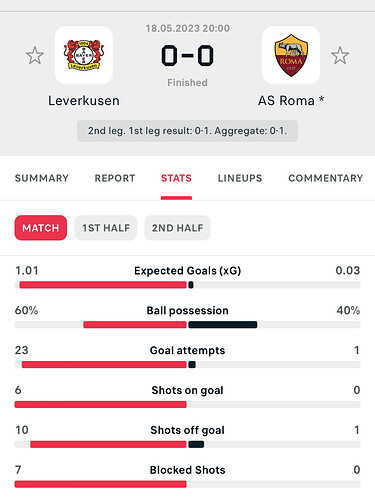Open the Commentary tab
Image resolution: width=375 pixels, height=500 pixels.
coord(326,178)
